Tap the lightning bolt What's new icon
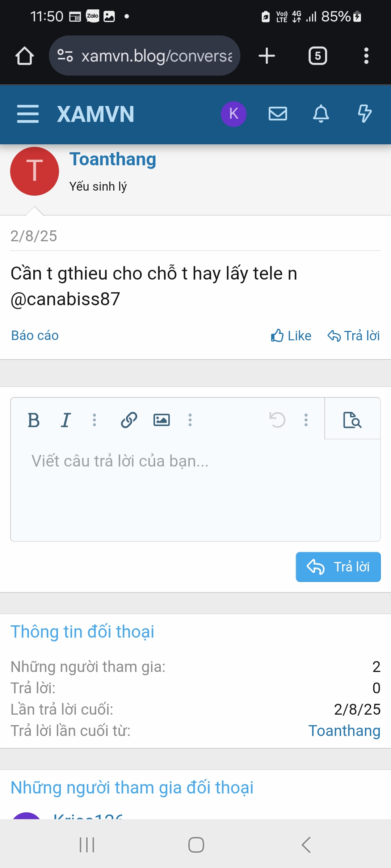391x868 pixels. click(x=365, y=114)
